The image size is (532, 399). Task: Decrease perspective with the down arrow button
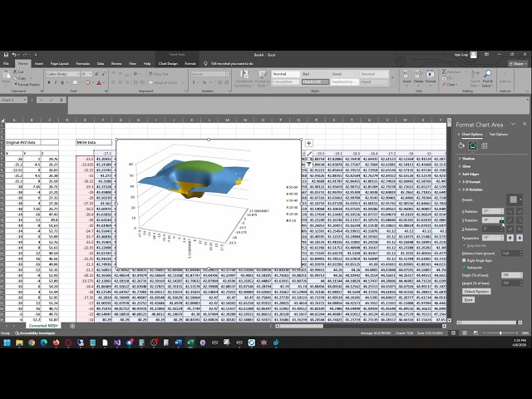[x=520, y=238]
